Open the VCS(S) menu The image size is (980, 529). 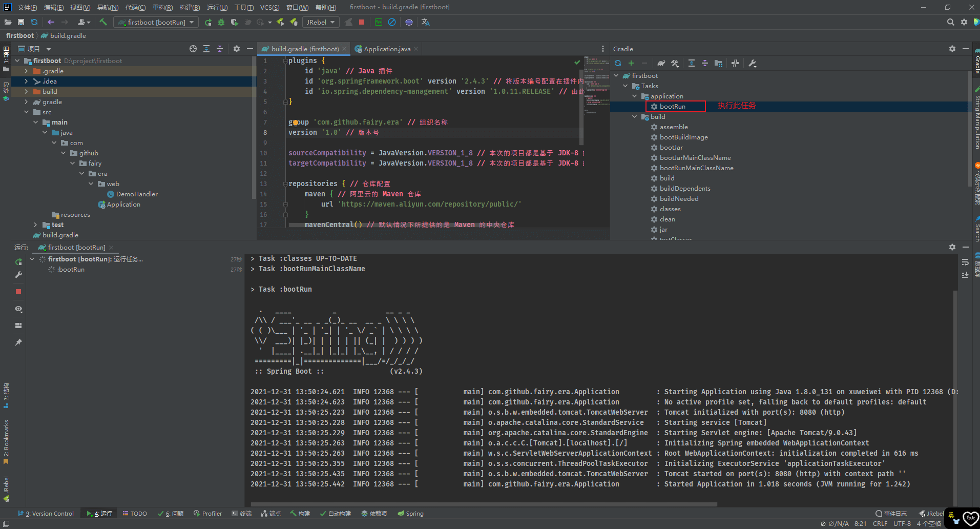point(269,7)
